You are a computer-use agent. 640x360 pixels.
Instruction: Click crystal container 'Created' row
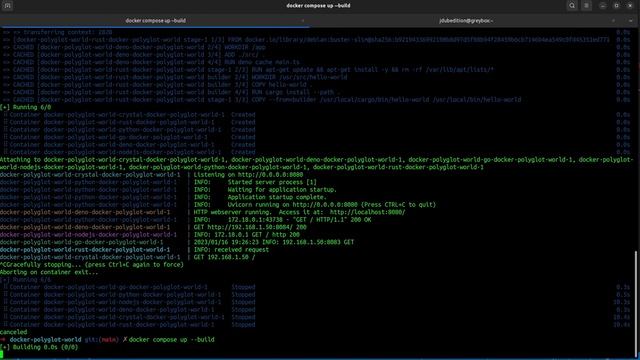click(x=129, y=115)
